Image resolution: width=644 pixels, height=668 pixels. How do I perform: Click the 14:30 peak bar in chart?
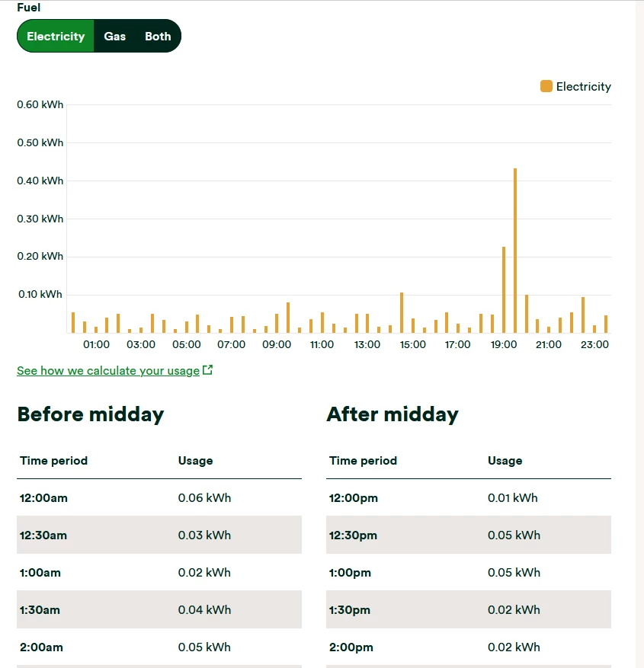[402, 312]
